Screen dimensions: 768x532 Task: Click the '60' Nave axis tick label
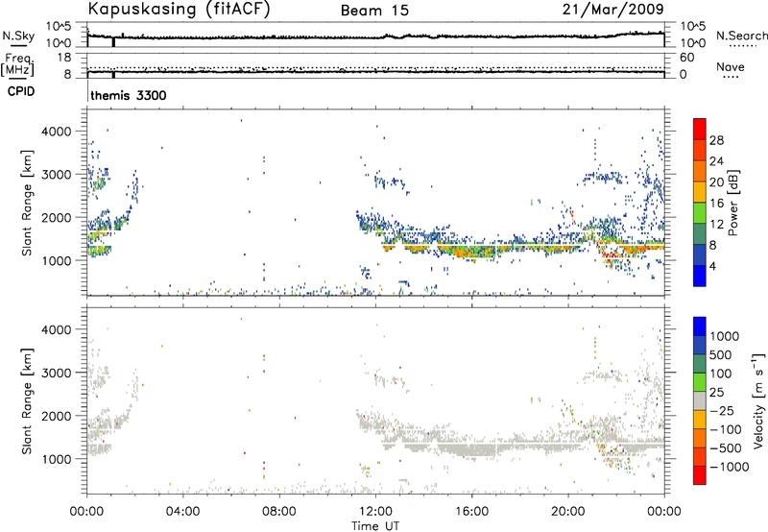[686, 58]
